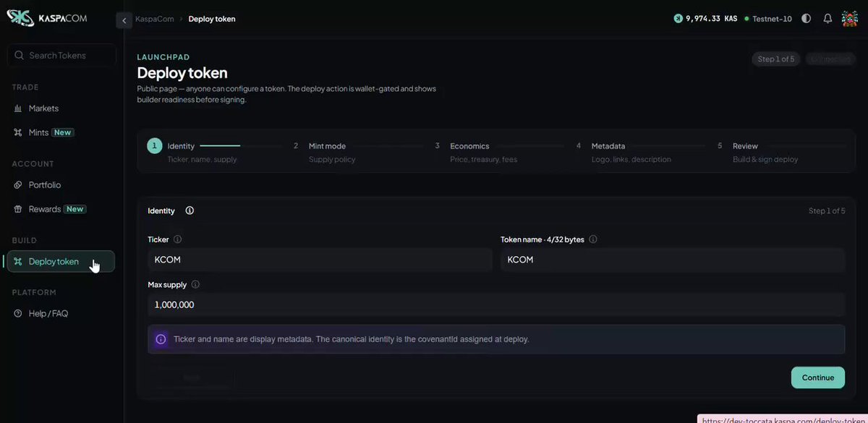This screenshot has width=868, height=423.
Task: Click the Help / FAQ question icon
Action: (19, 314)
